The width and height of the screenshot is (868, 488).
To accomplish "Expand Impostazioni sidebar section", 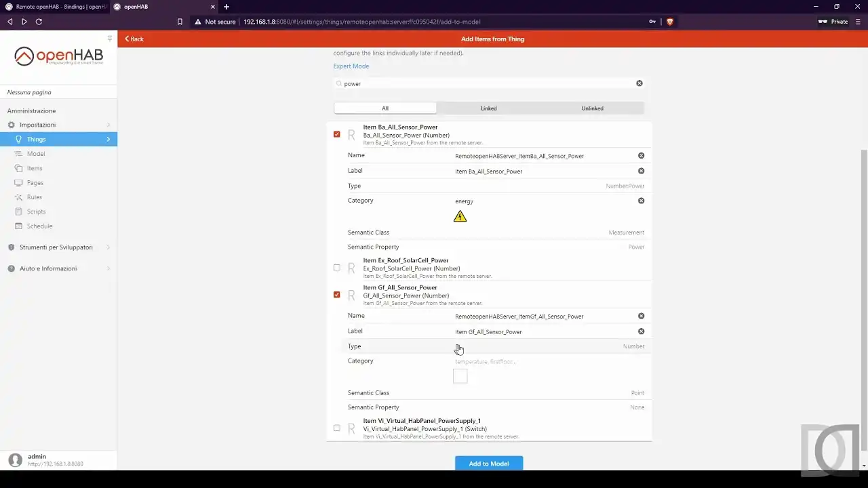I will 58,125.
